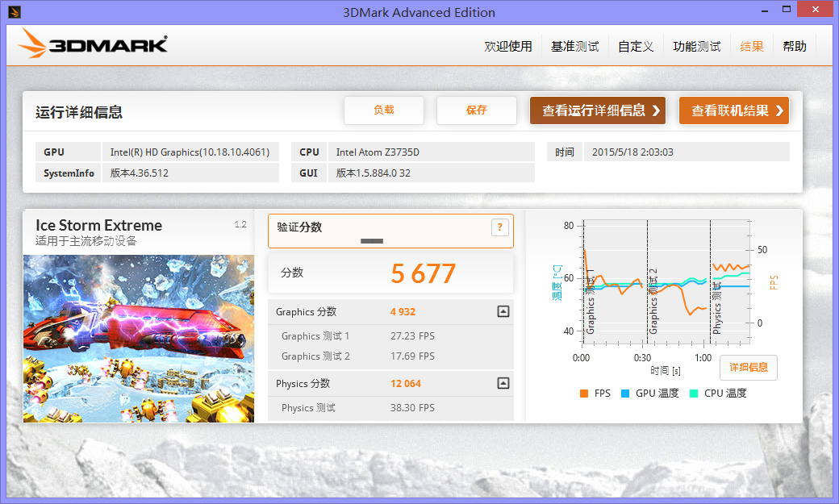Switch to the 基准测试 tab
This screenshot has height=504, width=839.
pos(574,47)
